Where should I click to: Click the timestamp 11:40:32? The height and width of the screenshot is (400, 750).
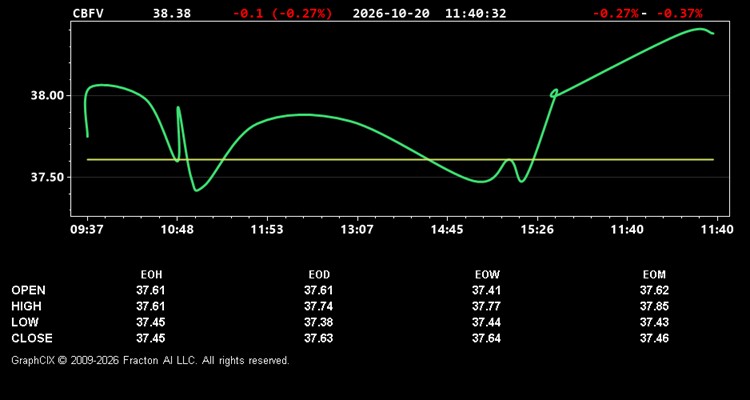(x=475, y=13)
